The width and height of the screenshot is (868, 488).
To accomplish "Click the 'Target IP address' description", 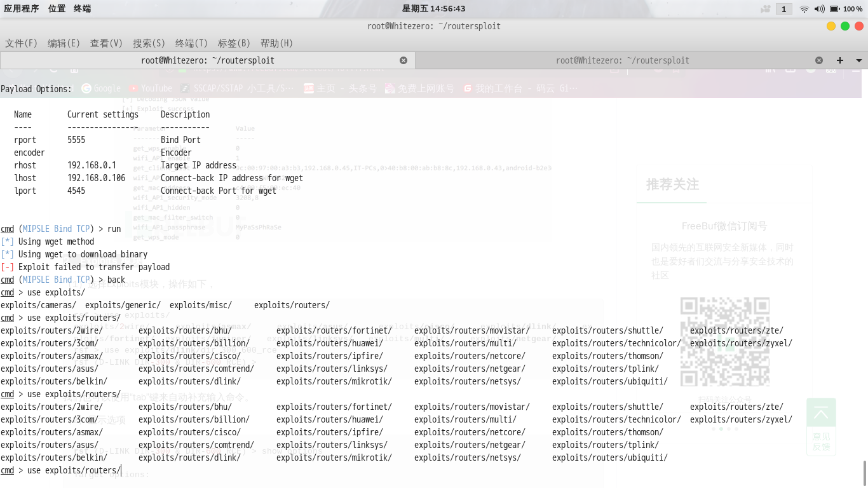I will [198, 165].
